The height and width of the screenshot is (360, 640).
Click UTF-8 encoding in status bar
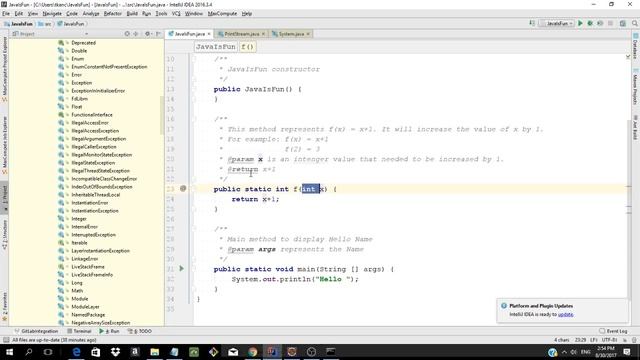(x=609, y=340)
